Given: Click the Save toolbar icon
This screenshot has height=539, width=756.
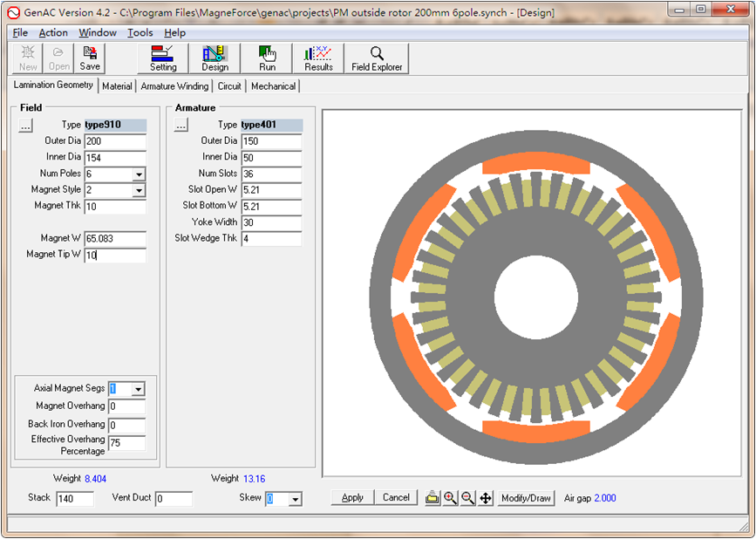Looking at the screenshot, I should click(90, 58).
